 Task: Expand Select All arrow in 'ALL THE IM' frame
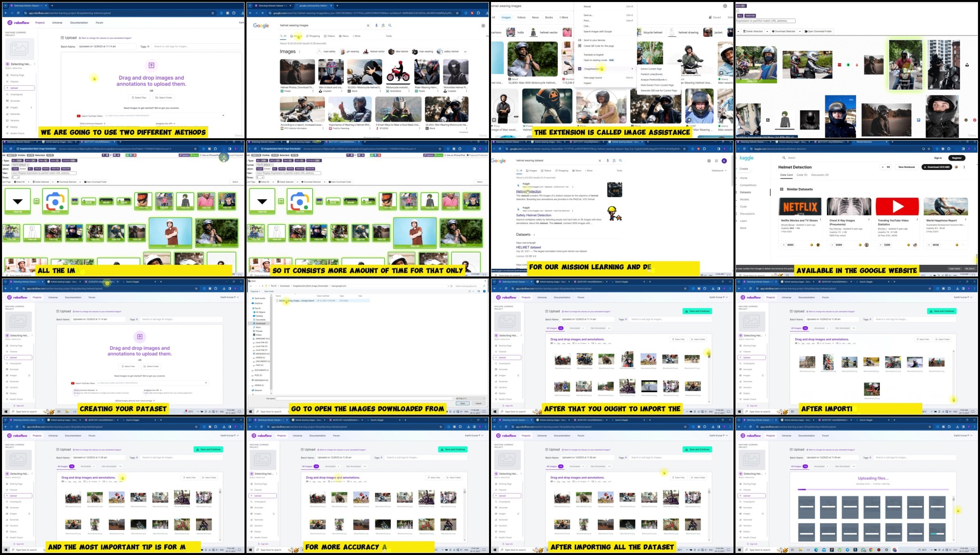tap(29, 182)
